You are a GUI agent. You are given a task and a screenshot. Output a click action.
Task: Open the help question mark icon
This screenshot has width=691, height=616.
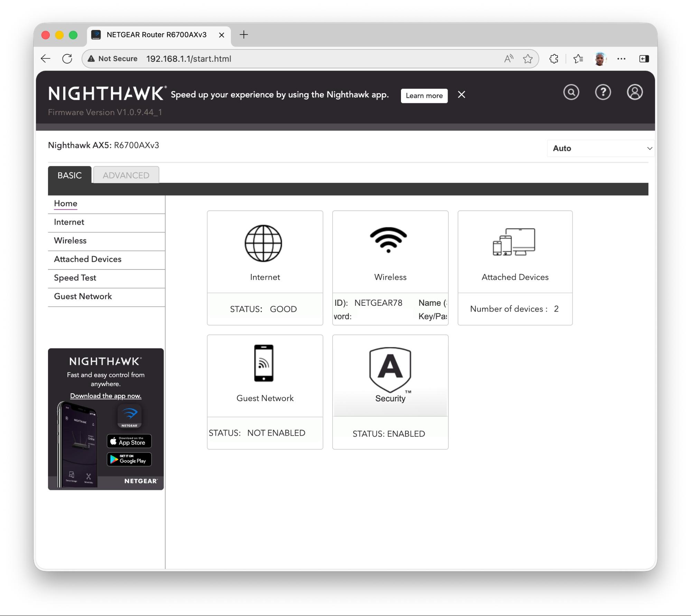point(603,93)
